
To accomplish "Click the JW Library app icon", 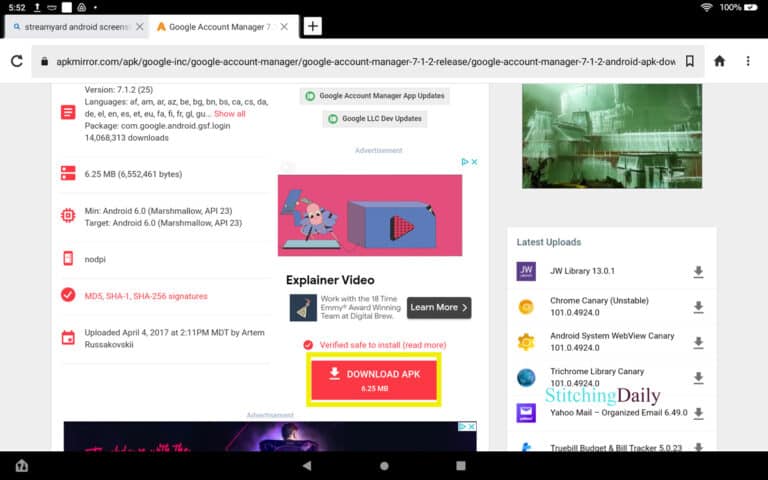I will tap(526, 271).
